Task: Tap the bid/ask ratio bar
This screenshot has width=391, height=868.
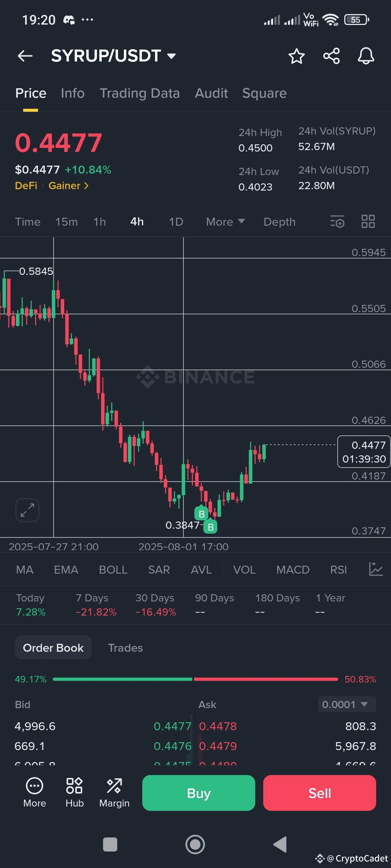Action: coord(195,679)
